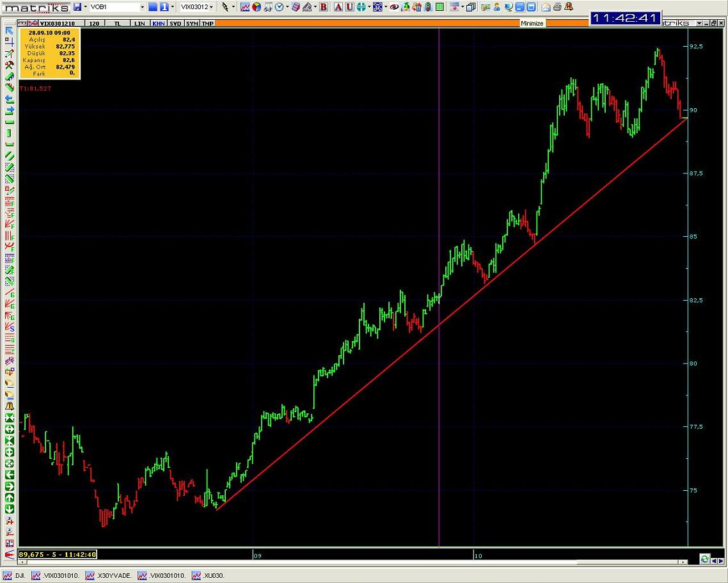Screen dimensions: 728x583
Task: Click the pie chart icon in toolbar
Action: click(x=257, y=7)
